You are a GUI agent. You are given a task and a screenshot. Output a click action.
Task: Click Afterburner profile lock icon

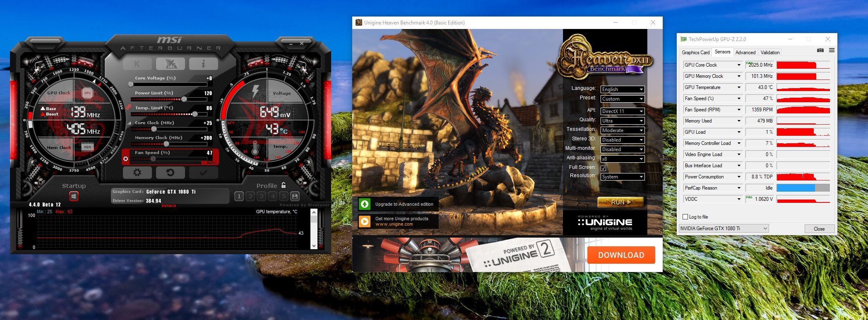pos(284,185)
